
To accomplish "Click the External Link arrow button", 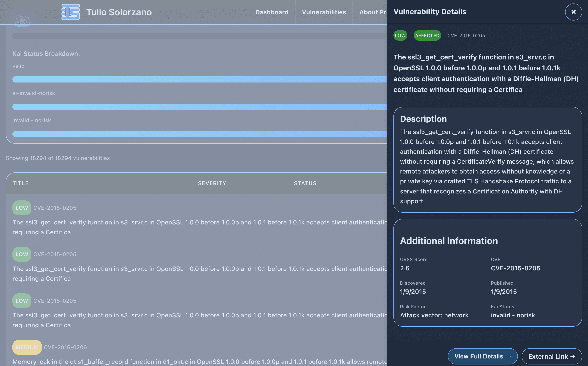I will (551, 356).
